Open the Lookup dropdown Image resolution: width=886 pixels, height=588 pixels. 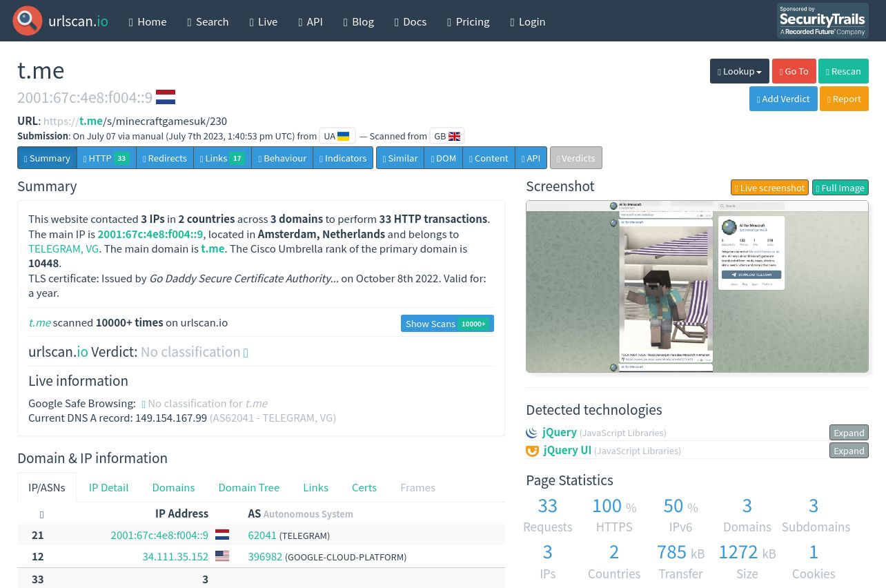[740, 71]
